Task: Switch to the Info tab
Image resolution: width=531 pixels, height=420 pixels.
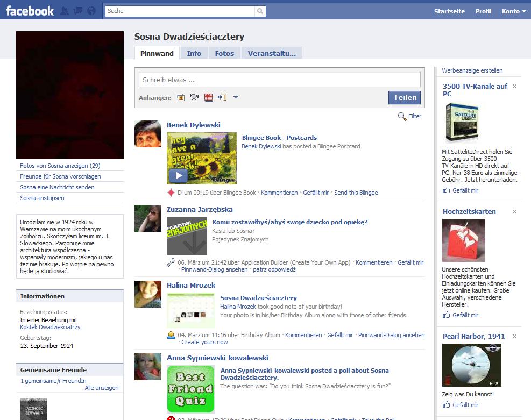Action: [194, 53]
